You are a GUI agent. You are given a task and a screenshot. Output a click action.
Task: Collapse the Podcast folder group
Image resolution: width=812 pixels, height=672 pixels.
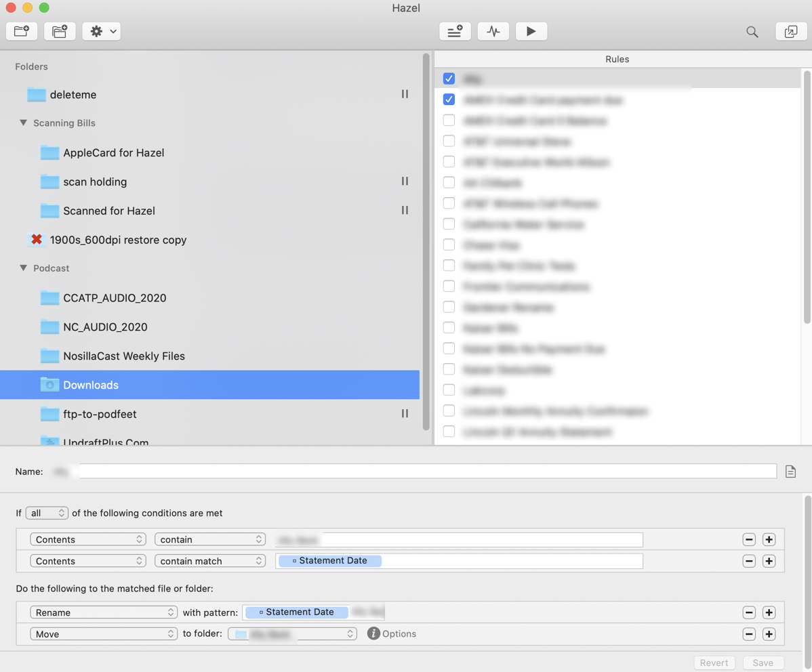coord(24,268)
